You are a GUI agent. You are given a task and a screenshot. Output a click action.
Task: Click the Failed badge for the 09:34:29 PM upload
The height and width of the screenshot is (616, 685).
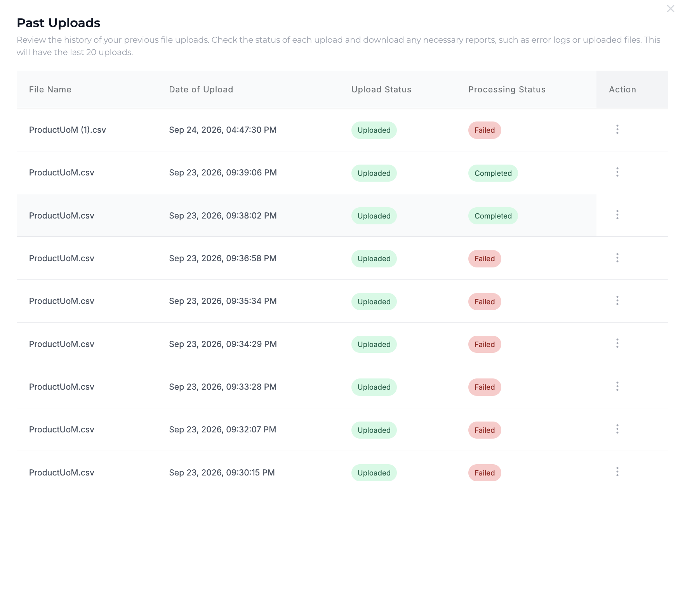pyautogui.click(x=485, y=344)
